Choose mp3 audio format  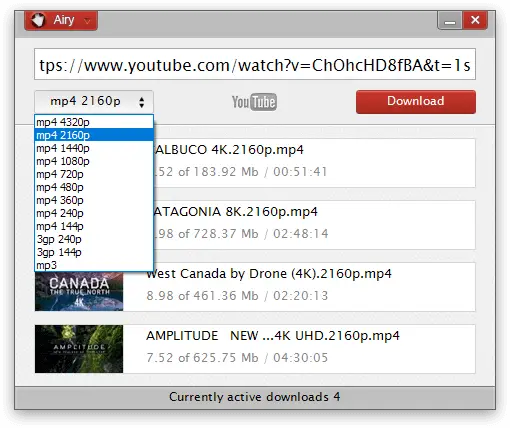coord(94,265)
